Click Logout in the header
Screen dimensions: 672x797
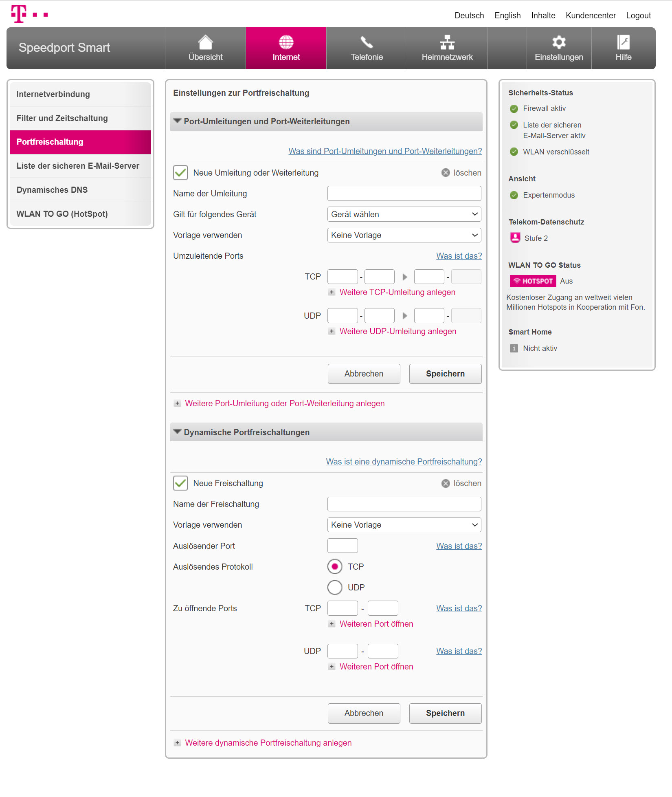click(638, 15)
